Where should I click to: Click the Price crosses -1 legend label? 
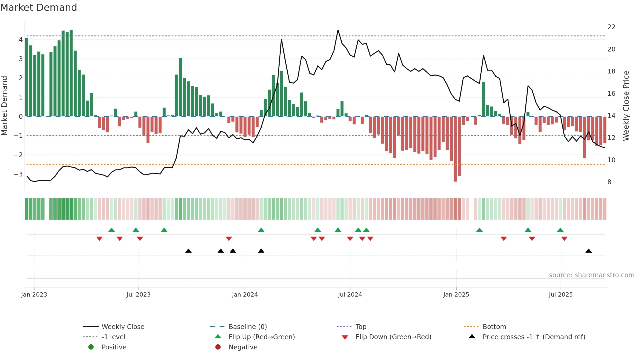[534, 337]
